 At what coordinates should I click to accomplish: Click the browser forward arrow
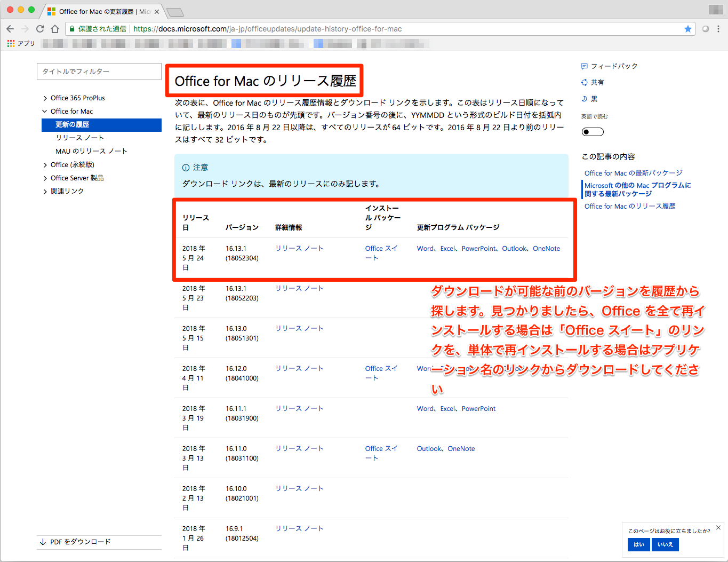click(x=25, y=29)
